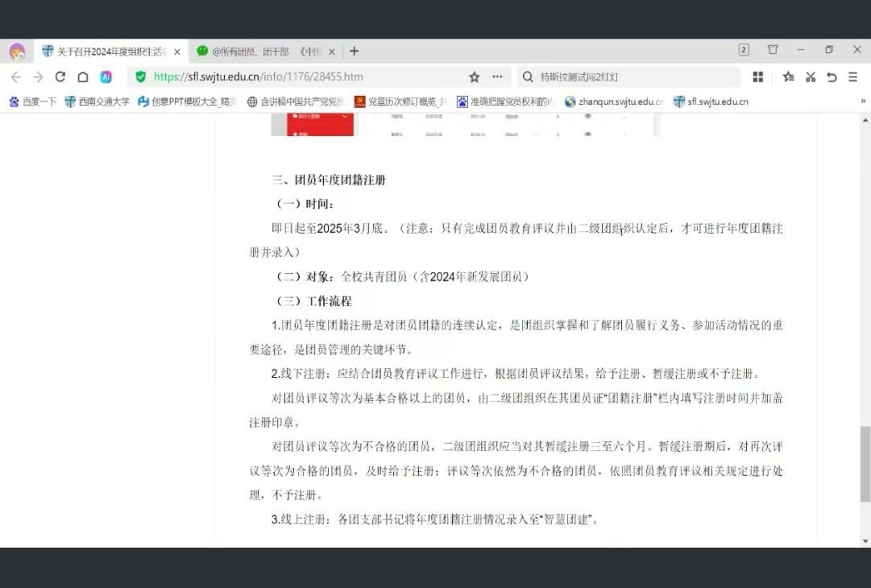Bookmark this page with the star icon
The width and height of the screenshot is (871, 588).
coord(475,77)
